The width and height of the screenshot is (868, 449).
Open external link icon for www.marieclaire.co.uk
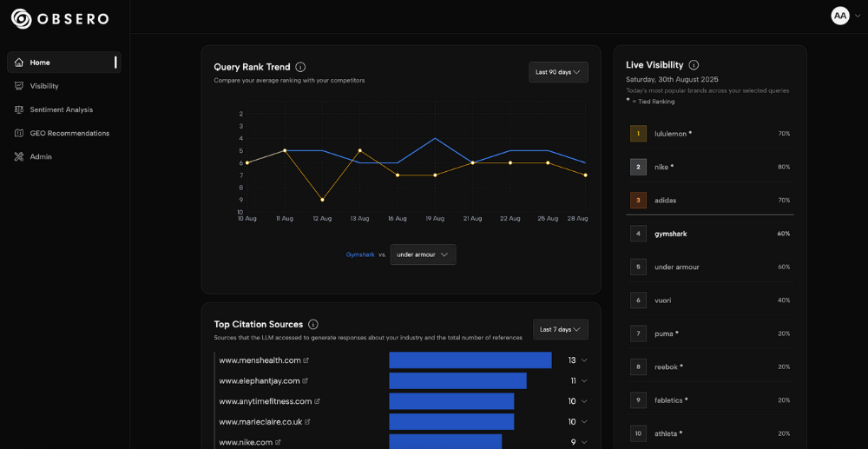click(x=308, y=422)
